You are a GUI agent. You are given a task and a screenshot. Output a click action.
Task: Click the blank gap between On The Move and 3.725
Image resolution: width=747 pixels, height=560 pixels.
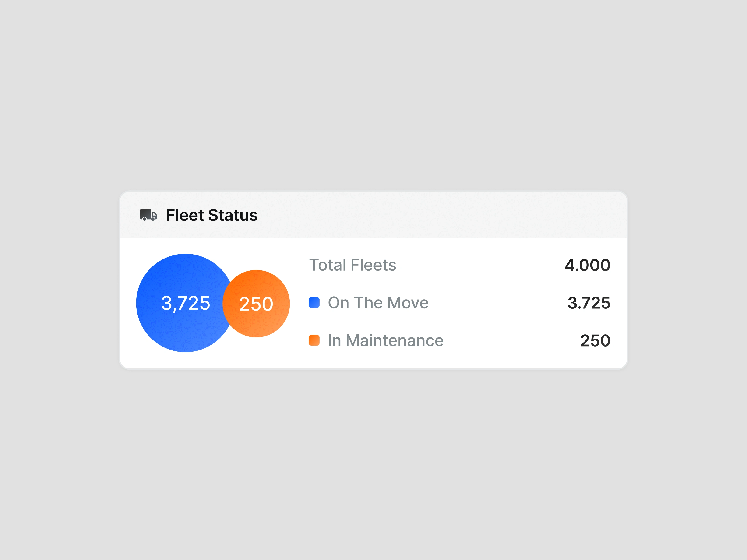497,303
